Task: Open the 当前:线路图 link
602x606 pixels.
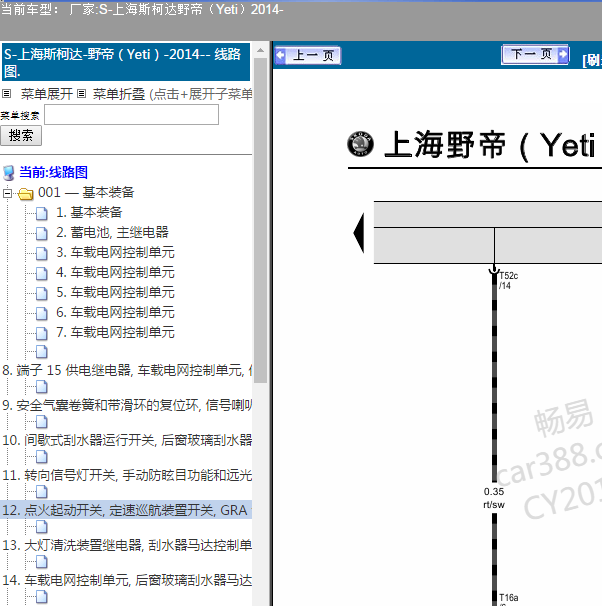Action: pyautogui.click(x=53, y=172)
